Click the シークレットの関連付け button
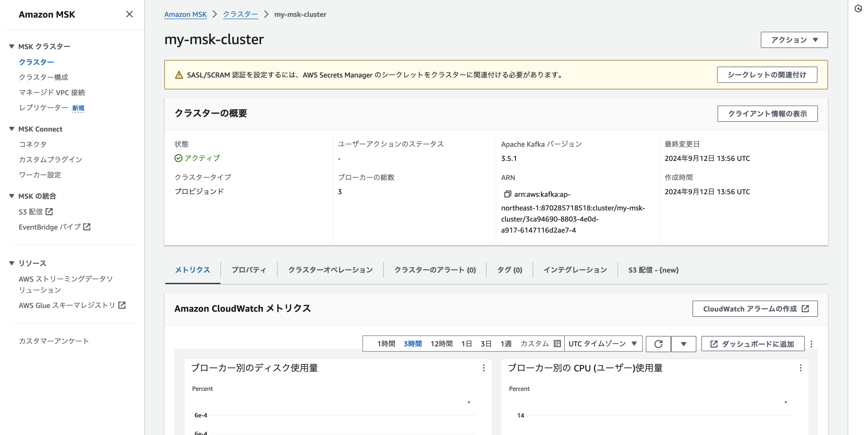This screenshot has width=868, height=435. click(767, 74)
